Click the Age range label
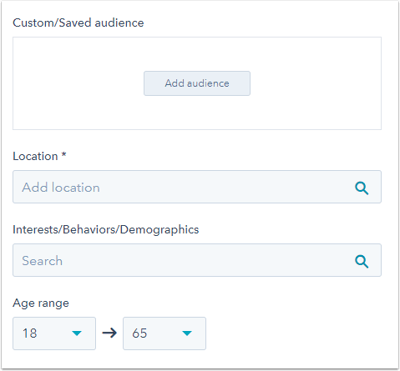Image resolution: width=400 pixels, height=371 pixels. click(41, 303)
